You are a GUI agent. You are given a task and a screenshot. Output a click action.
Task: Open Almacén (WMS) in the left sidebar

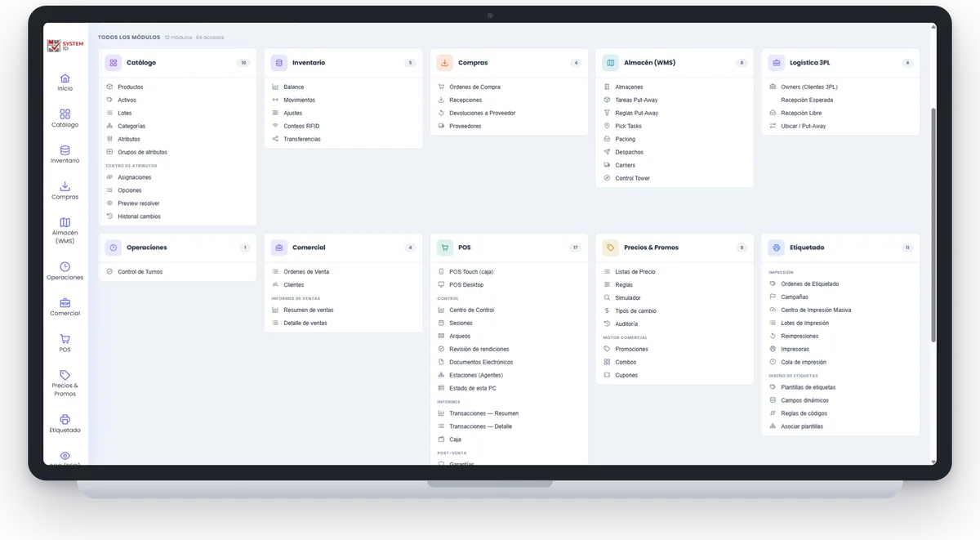[65, 230]
